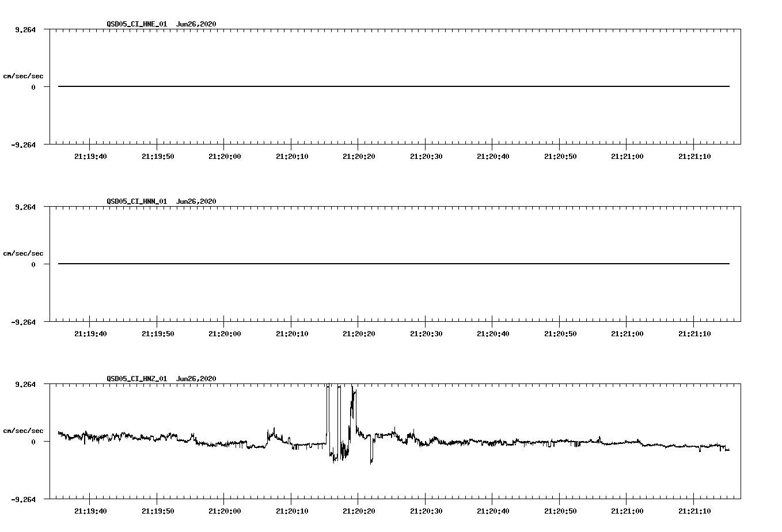Viewport: 782px width, 532px height.
Task: Click the 21:19:50 time label under HNN plot
Action: [158, 334]
